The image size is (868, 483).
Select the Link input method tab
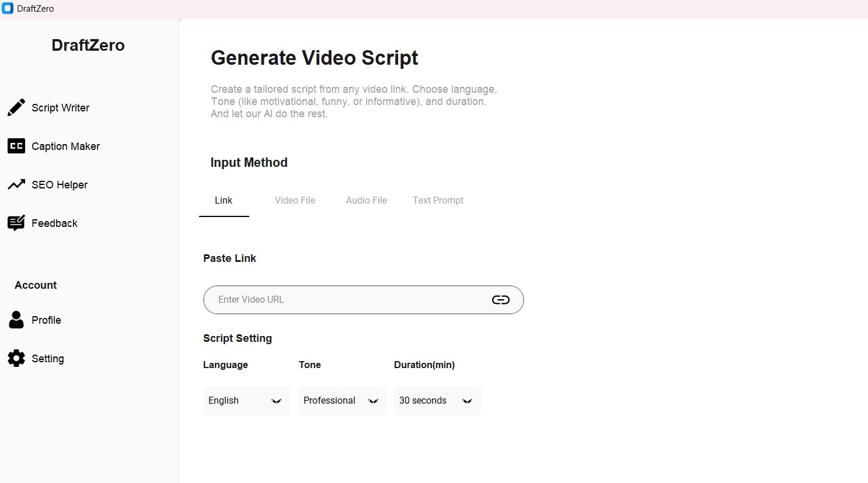224,201
